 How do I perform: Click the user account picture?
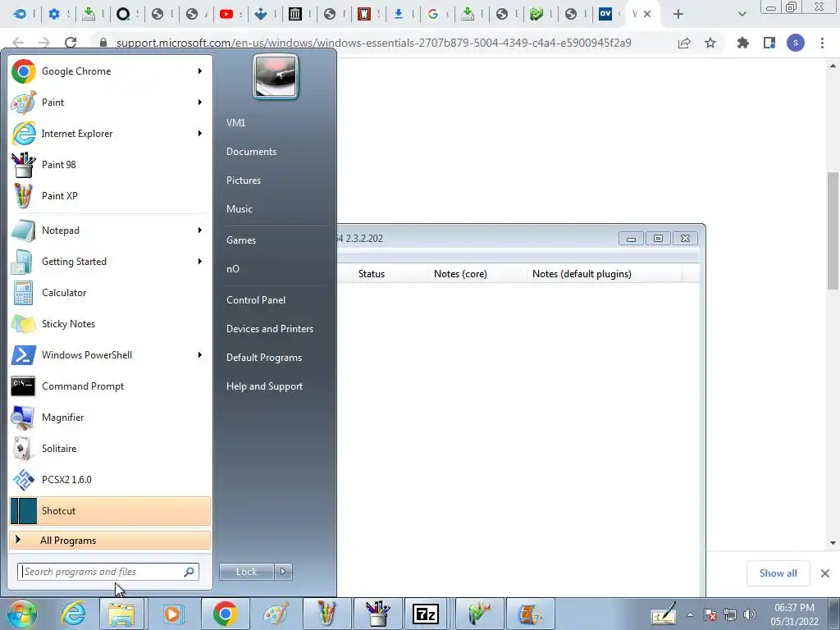[x=276, y=77]
